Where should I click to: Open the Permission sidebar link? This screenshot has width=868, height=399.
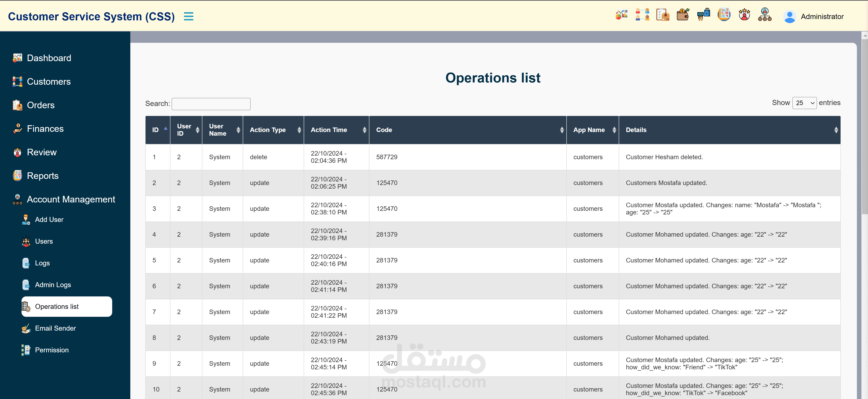click(x=51, y=350)
